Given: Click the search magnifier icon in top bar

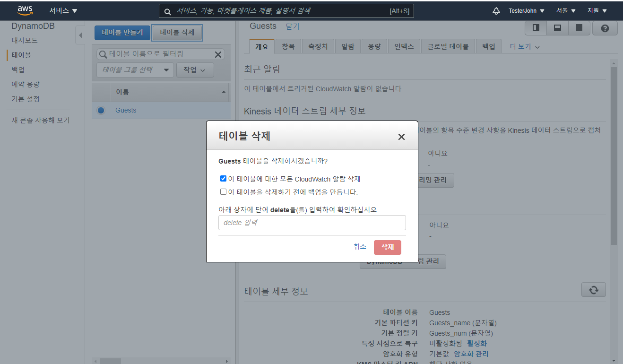Looking at the screenshot, I should coord(167,11).
